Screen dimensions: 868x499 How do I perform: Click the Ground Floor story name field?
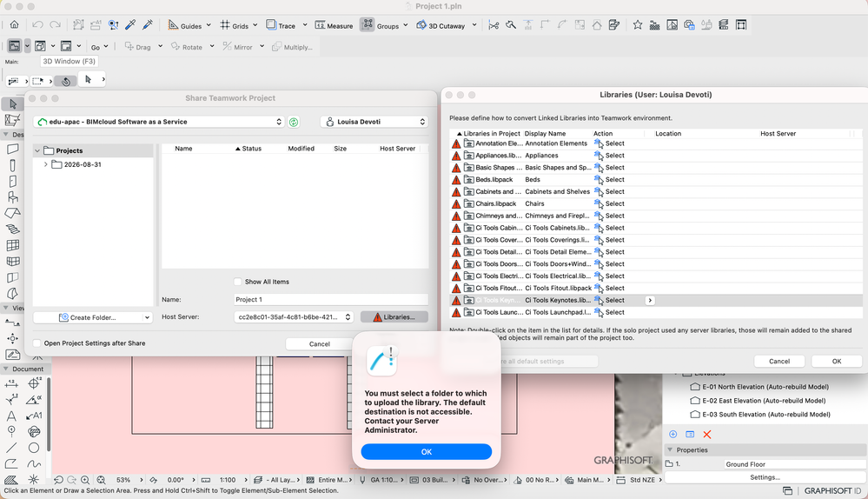coord(794,464)
